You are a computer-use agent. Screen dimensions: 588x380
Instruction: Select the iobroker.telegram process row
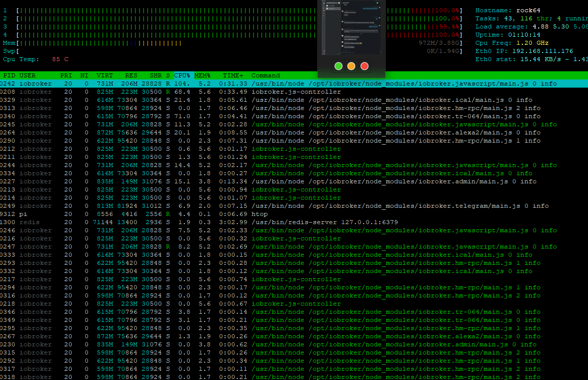294,206
